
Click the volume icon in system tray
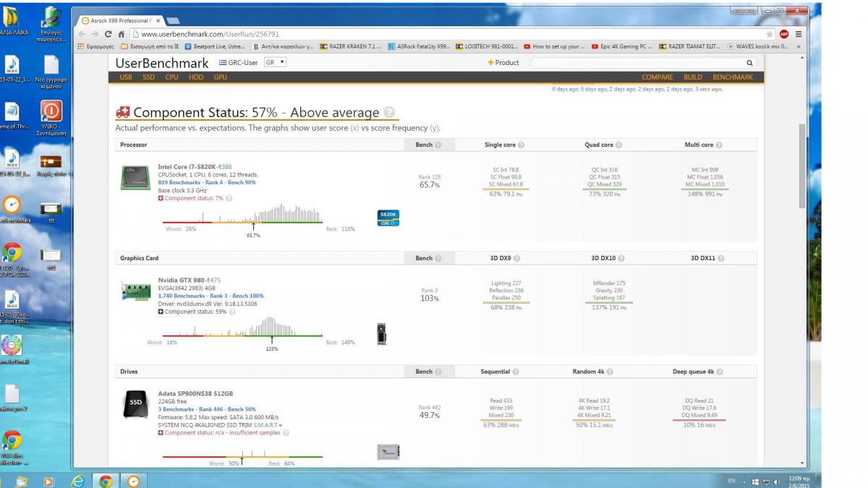pyautogui.click(x=777, y=481)
